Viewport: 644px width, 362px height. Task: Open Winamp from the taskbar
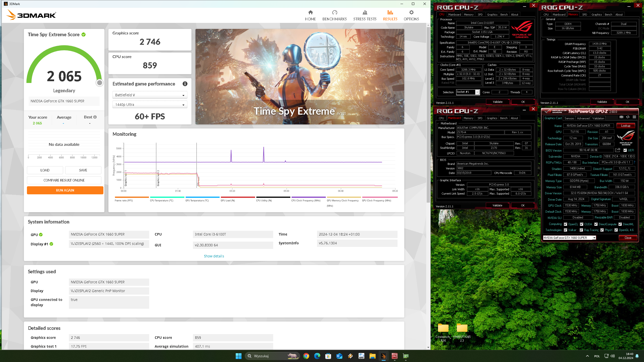pos(350,356)
